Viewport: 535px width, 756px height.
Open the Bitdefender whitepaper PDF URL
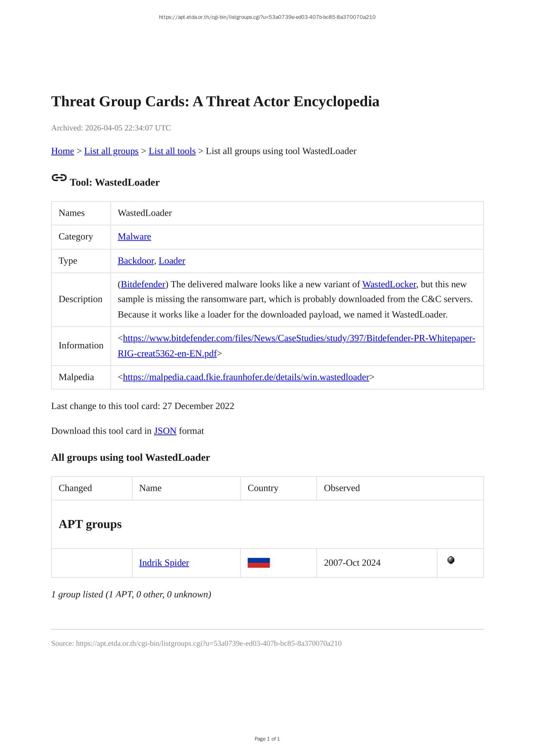(x=299, y=338)
